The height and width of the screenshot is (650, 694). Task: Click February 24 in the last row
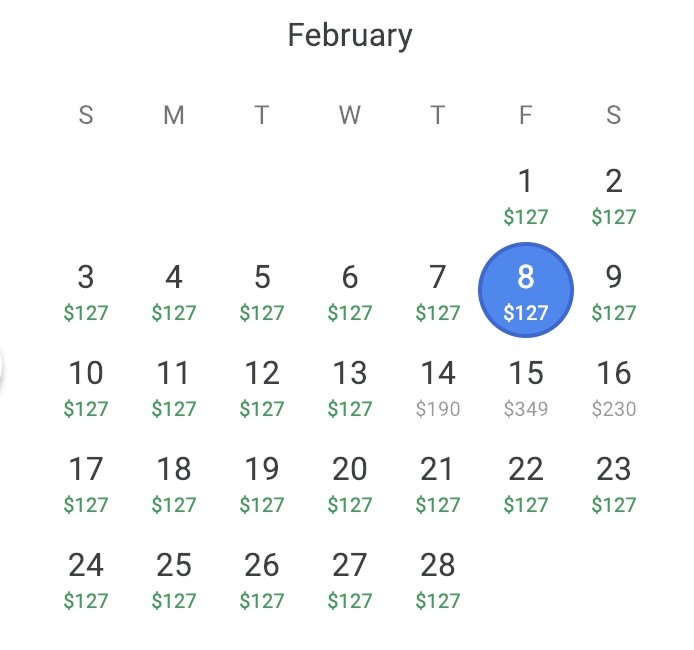click(86, 579)
